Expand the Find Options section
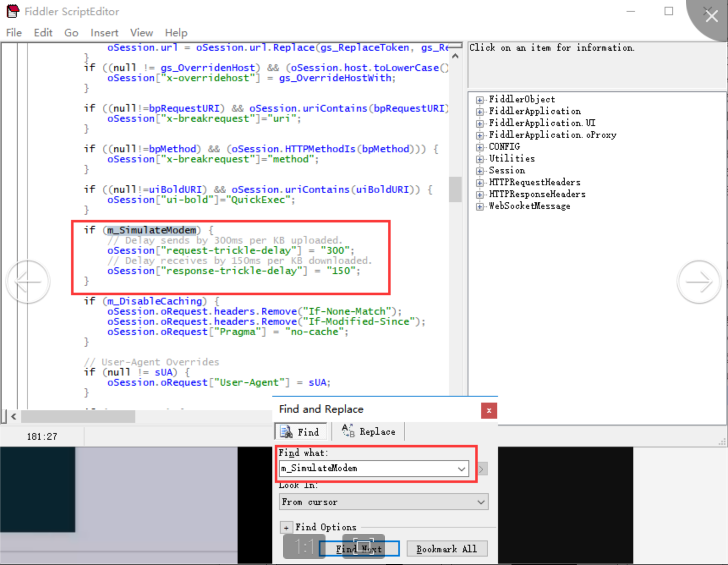 pos(286,528)
